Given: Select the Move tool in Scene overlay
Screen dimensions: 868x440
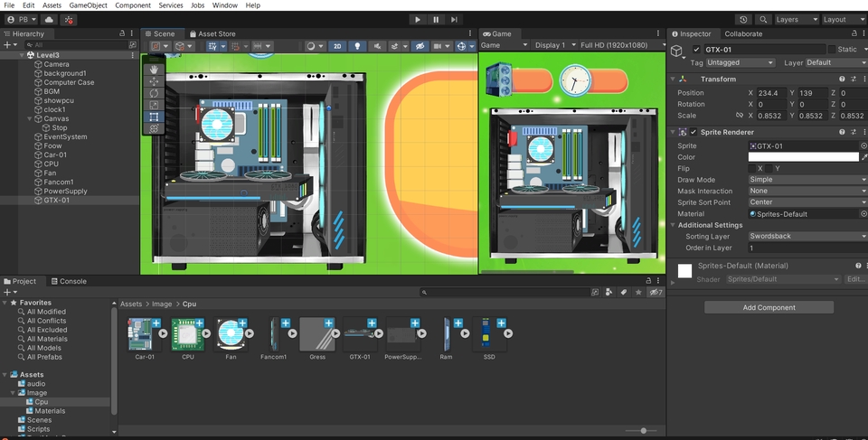Looking at the screenshot, I should coord(155,81).
